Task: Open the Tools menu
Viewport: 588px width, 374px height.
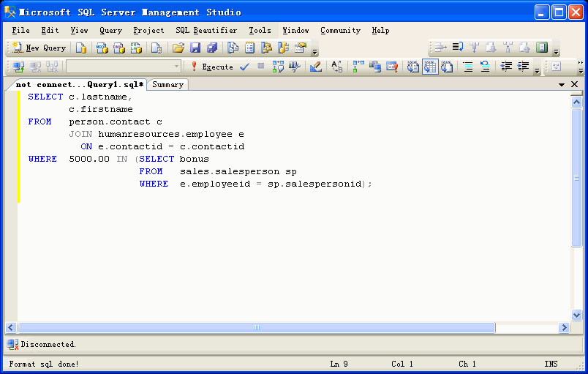Action: click(x=260, y=31)
